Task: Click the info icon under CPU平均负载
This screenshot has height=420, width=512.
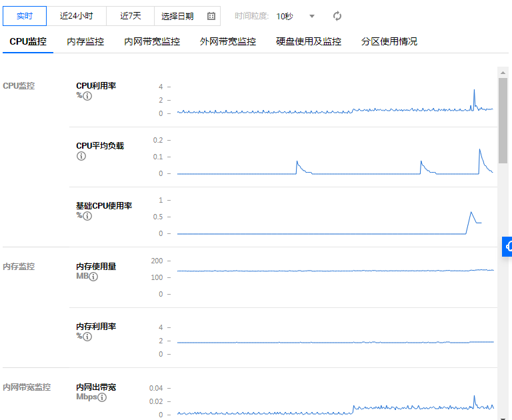Action: point(81,156)
